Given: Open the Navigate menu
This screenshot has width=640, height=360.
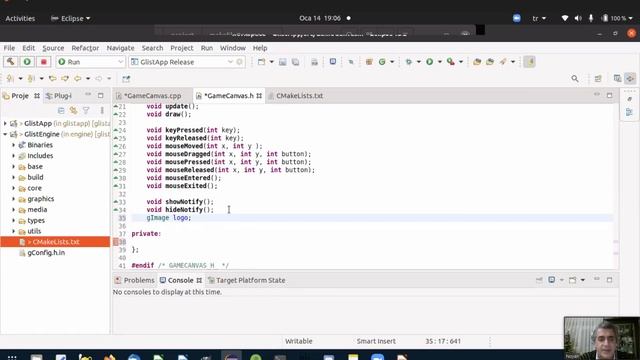Looking at the screenshot, I should click(x=120, y=48).
